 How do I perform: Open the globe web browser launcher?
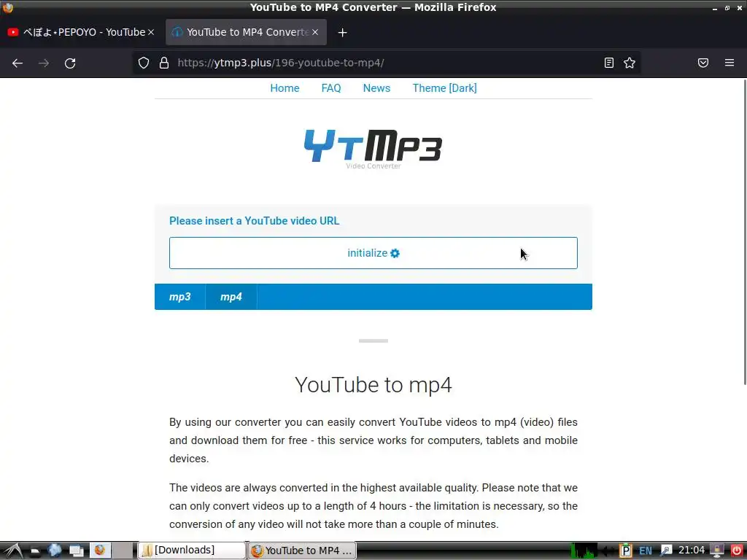55,551
